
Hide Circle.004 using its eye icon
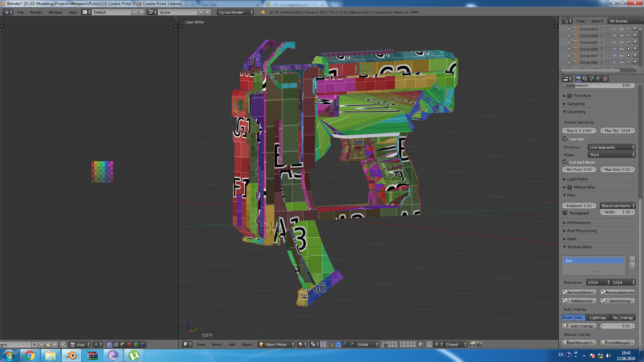coord(622,36)
